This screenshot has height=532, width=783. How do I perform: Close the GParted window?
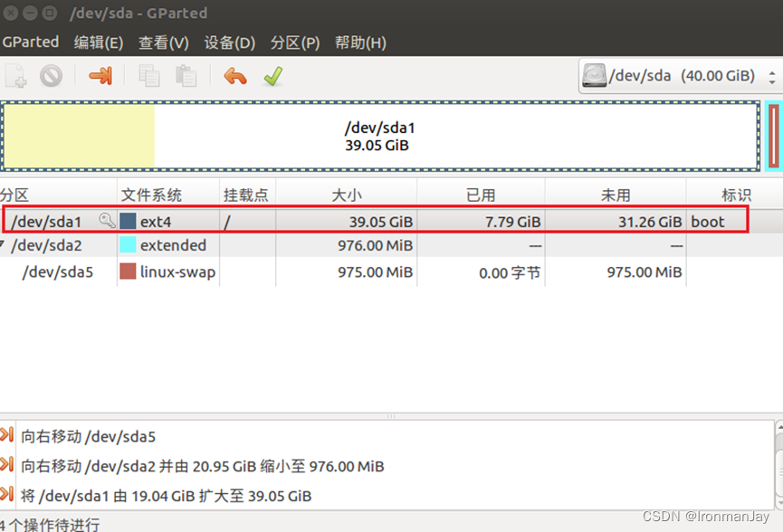(x=11, y=13)
